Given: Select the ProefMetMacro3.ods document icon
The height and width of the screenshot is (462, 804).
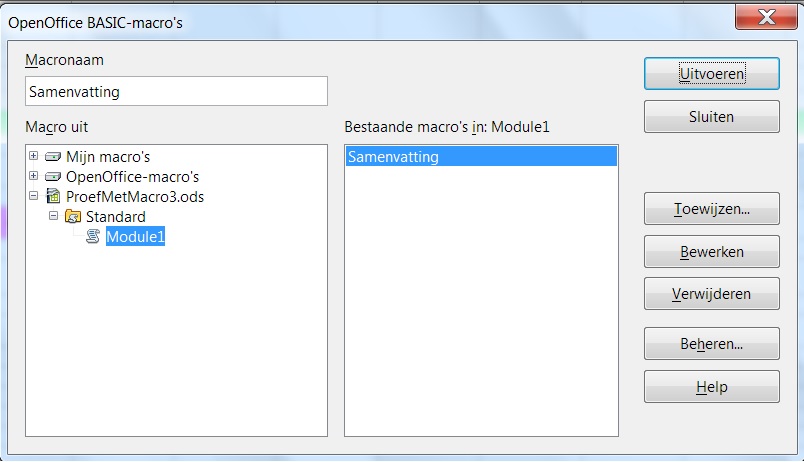Looking at the screenshot, I should pos(53,197).
